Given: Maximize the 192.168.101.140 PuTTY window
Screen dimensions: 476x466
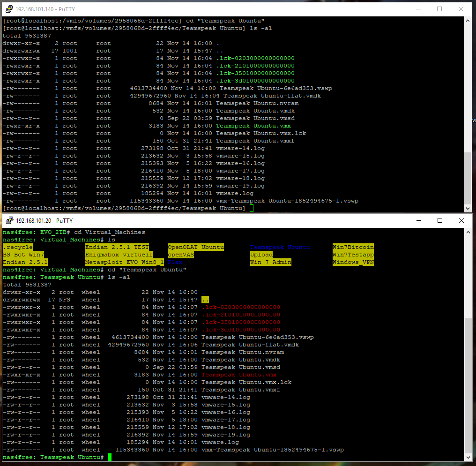Looking at the screenshot, I should [439, 9].
